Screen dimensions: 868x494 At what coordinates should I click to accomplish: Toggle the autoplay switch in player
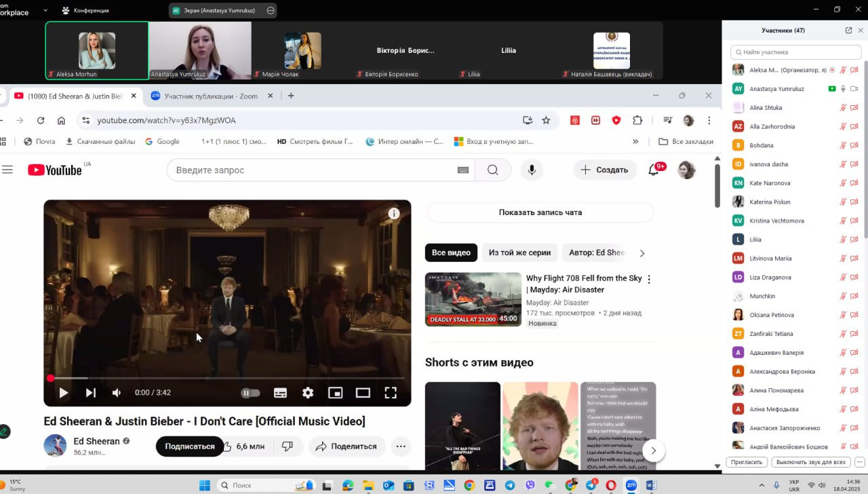pos(250,392)
